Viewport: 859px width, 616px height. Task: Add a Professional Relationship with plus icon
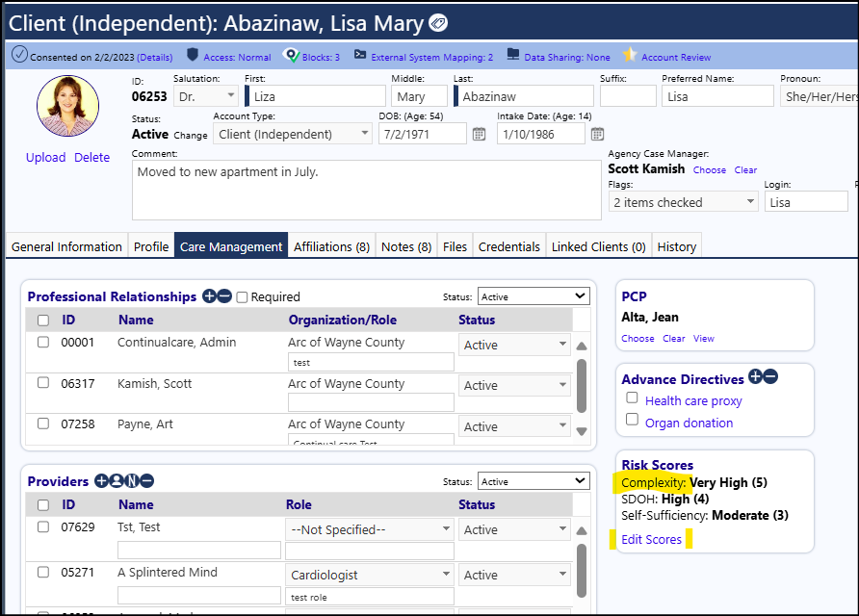(209, 296)
